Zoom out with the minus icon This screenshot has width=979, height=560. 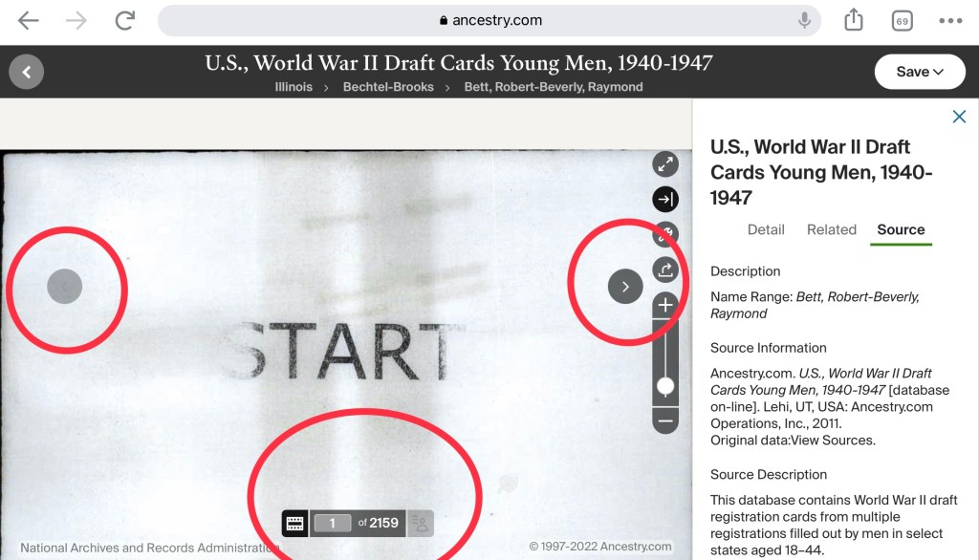pos(665,420)
